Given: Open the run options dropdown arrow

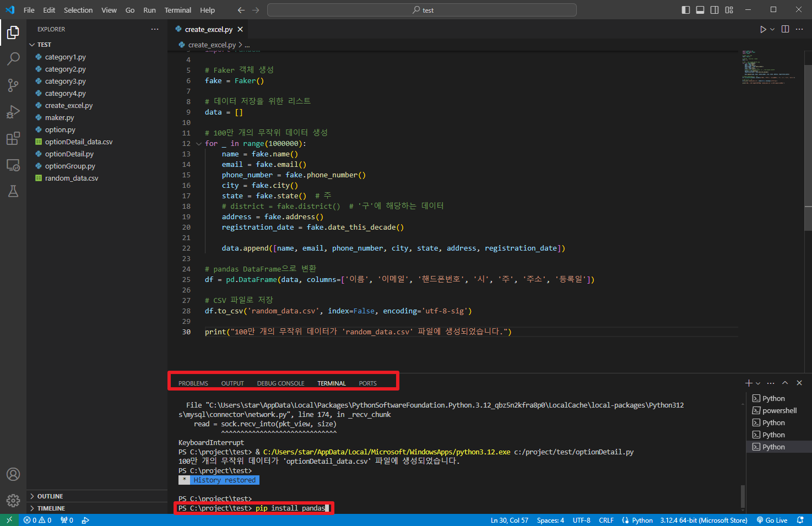Looking at the screenshot, I should point(772,29).
